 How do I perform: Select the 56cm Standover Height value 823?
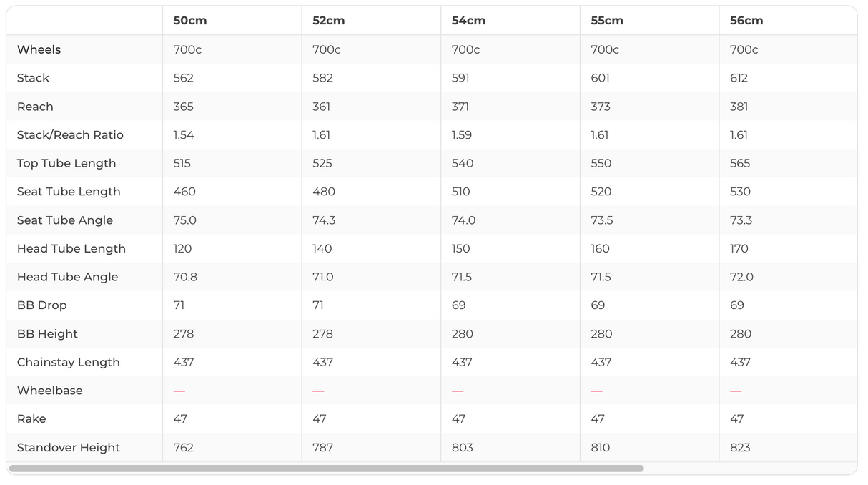point(741,448)
